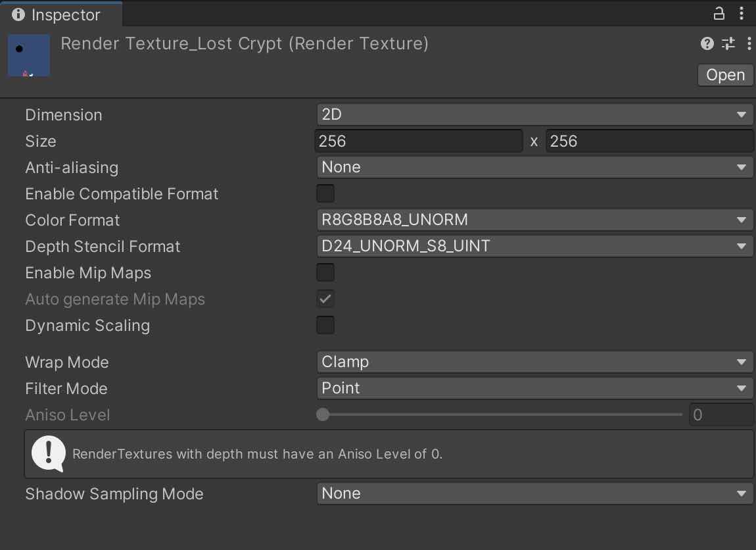The height and width of the screenshot is (550, 756).
Task: Open the Render Texture context menu icon
Action: pos(749,43)
